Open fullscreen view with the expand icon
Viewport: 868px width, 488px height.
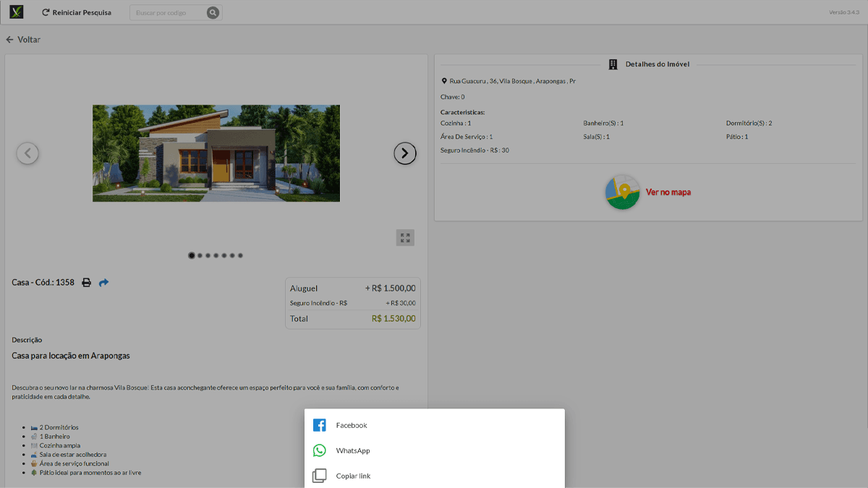tap(405, 237)
